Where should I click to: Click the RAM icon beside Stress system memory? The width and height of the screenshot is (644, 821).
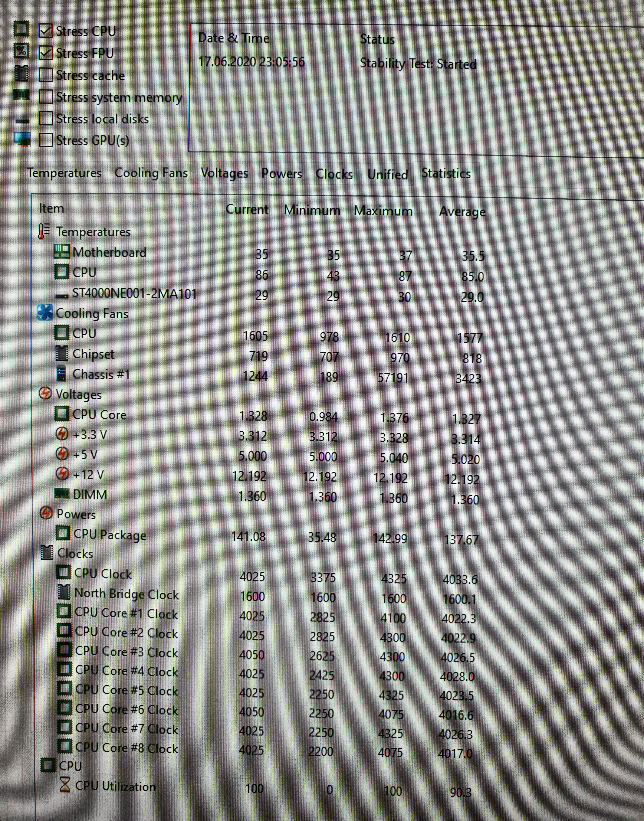21,95
